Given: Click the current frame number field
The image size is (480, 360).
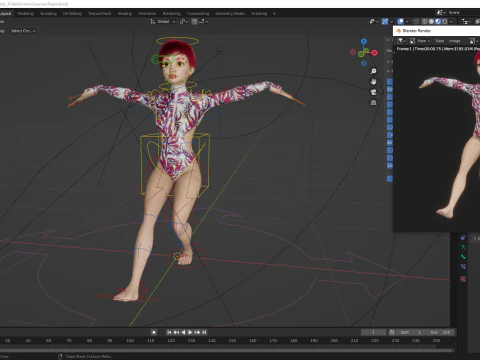Looking at the screenshot, I should pos(373,332).
